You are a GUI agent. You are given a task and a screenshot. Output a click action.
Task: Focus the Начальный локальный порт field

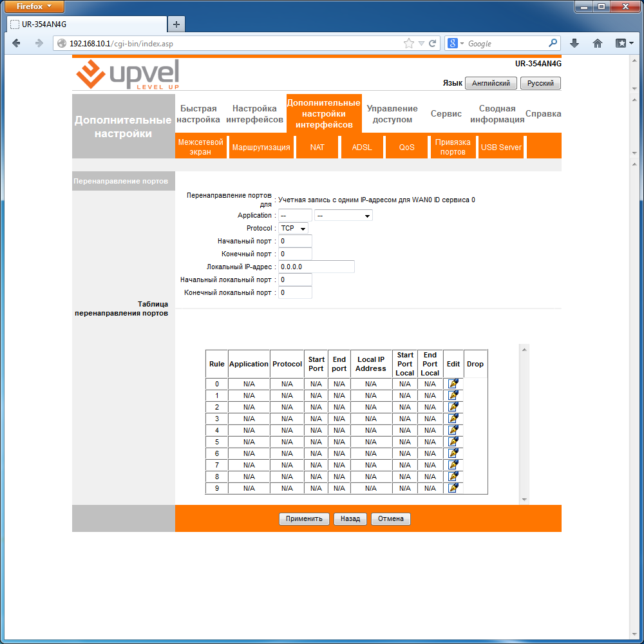coord(295,279)
